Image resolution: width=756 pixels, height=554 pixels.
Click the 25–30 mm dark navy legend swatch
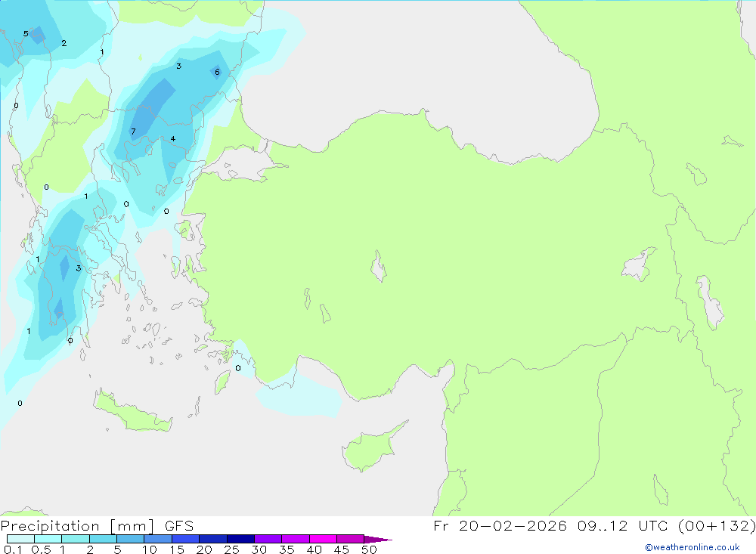[240, 539]
